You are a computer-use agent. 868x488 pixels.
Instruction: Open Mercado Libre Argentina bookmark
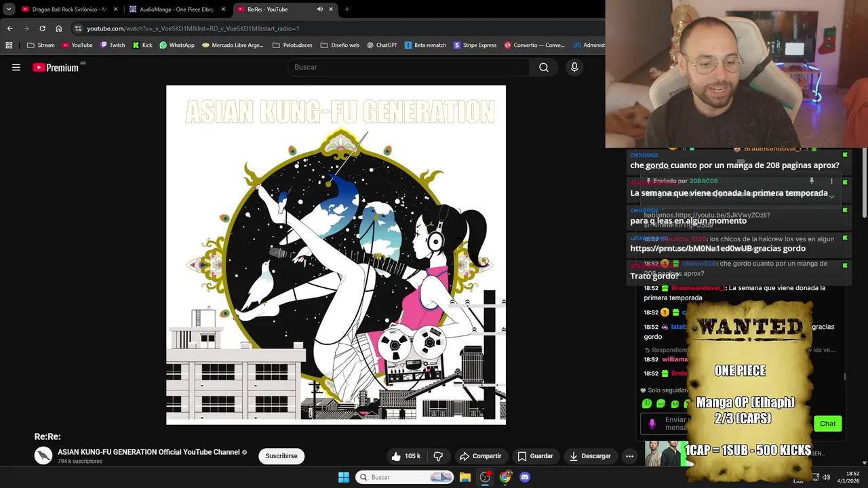tap(233, 45)
